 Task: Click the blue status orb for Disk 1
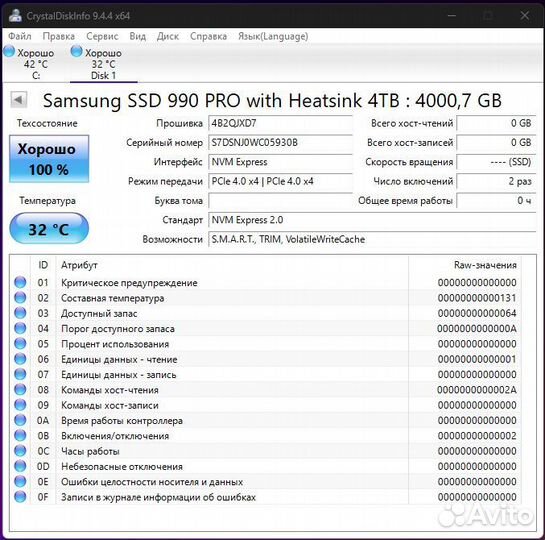point(76,52)
